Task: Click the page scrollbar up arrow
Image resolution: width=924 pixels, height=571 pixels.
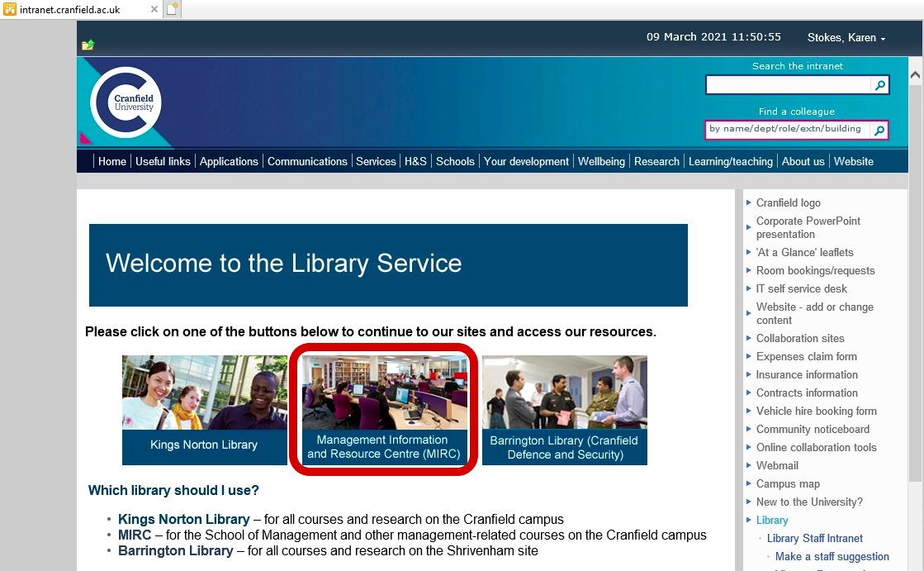Action: 915,75
